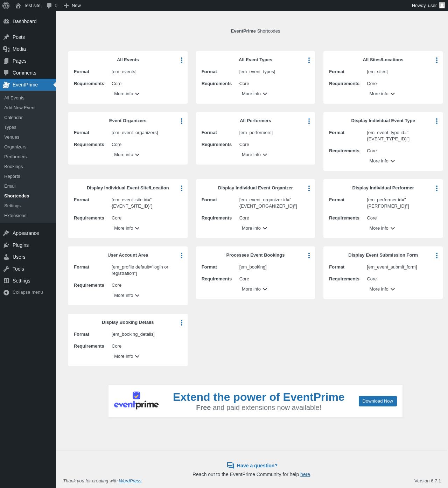
Task: Click the Tools wrench icon
Action: [6, 269]
